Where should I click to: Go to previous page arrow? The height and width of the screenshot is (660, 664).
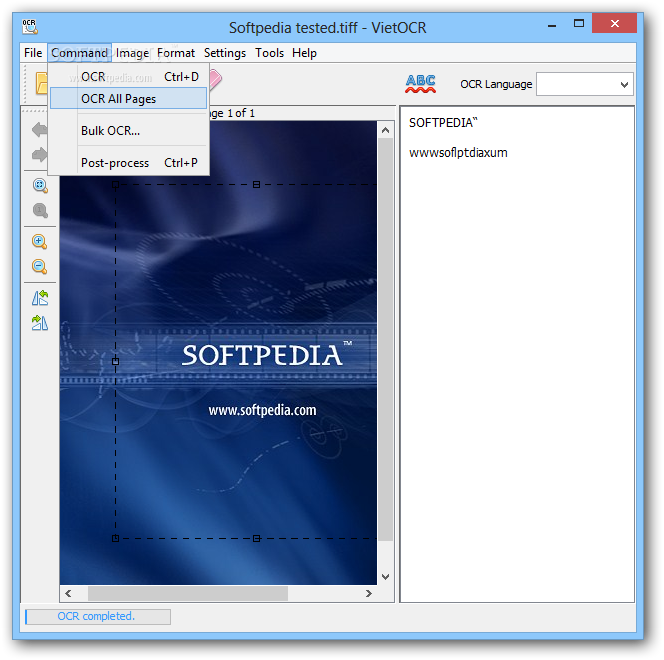39,130
